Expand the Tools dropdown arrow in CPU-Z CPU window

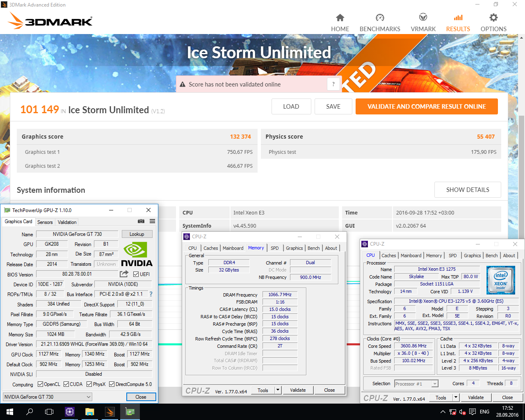(456, 397)
